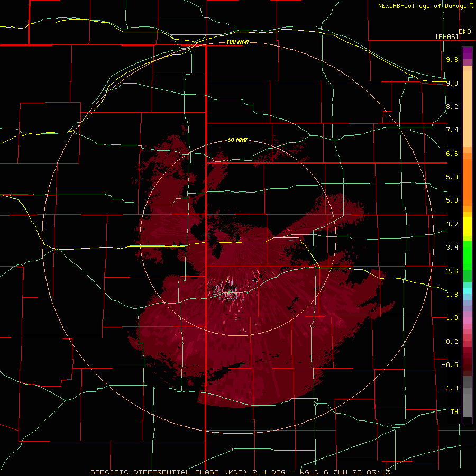
Task: Pick the cyan segment of the color bar
Action: pyautogui.click(x=467, y=291)
